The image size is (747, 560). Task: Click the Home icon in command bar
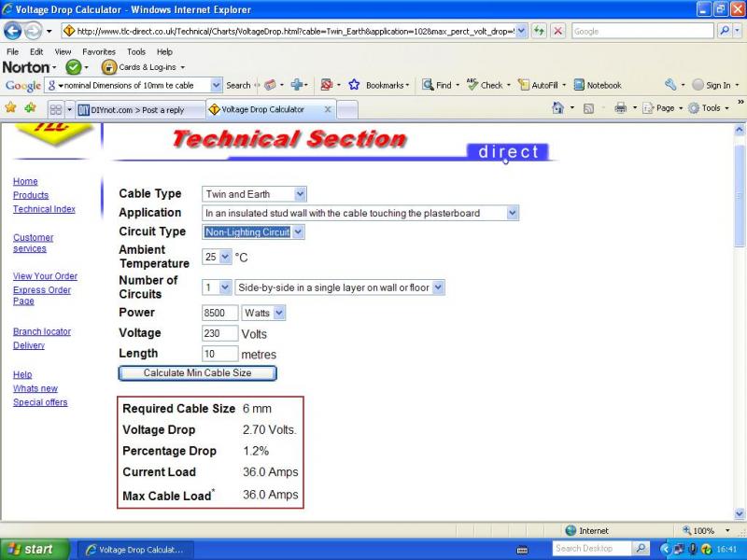558,108
